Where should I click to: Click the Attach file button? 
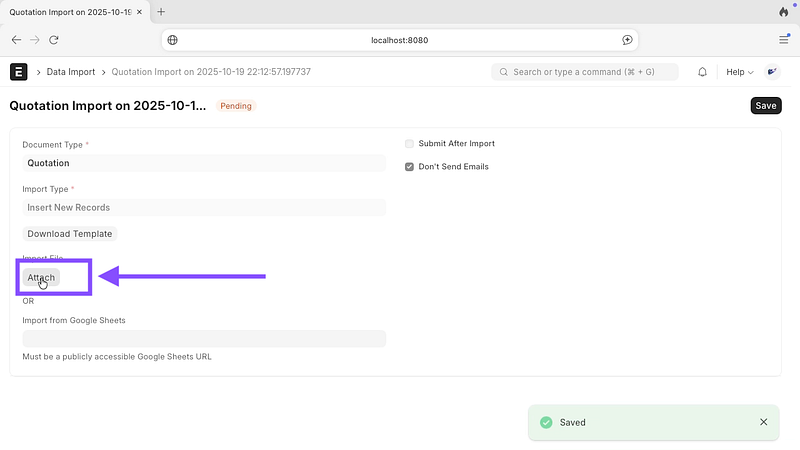click(x=41, y=278)
